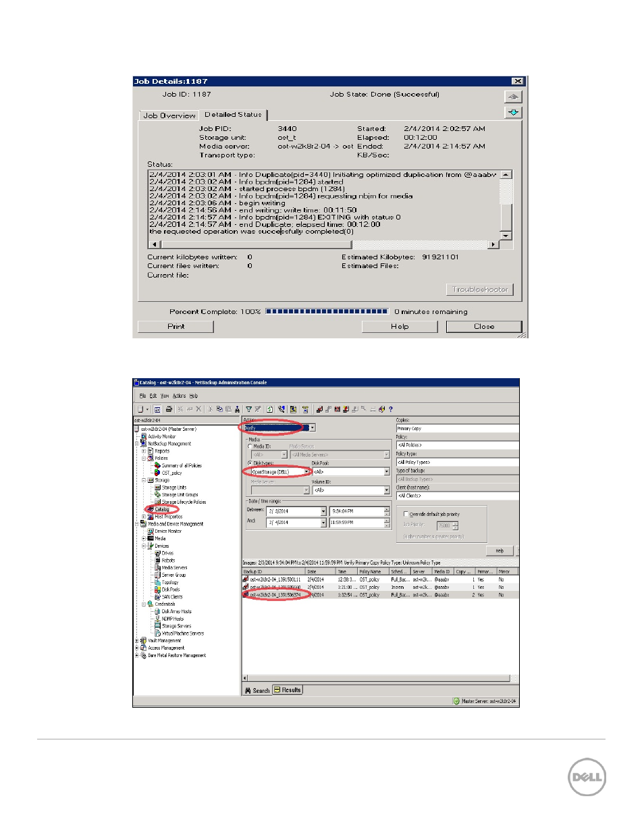Switch to the Search tab at bottom
644x834 pixels.
pos(257,690)
